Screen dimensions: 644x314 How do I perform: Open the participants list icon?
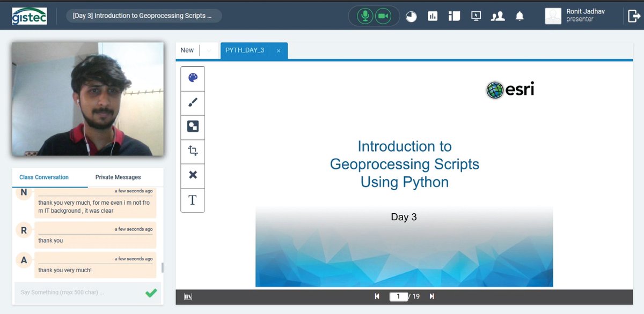point(497,16)
